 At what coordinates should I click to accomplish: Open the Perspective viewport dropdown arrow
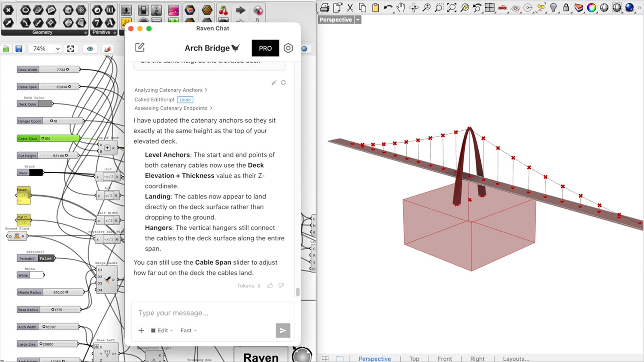point(358,20)
